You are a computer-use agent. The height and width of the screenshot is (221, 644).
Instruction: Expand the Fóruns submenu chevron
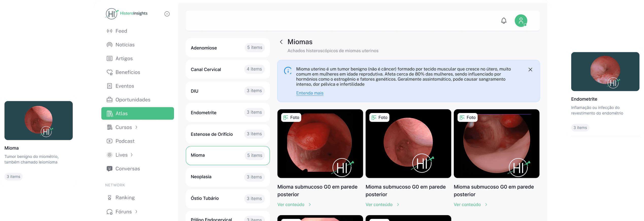pyautogui.click(x=136, y=212)
